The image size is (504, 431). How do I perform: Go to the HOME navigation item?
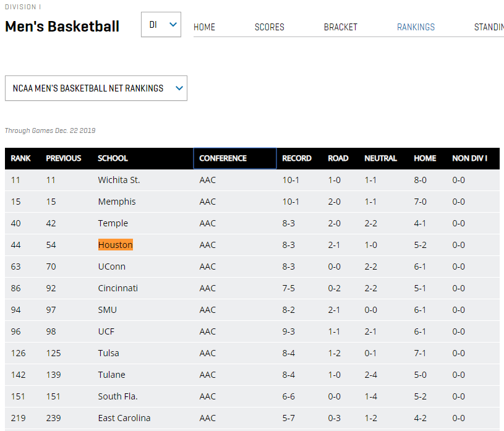[204, 27]
